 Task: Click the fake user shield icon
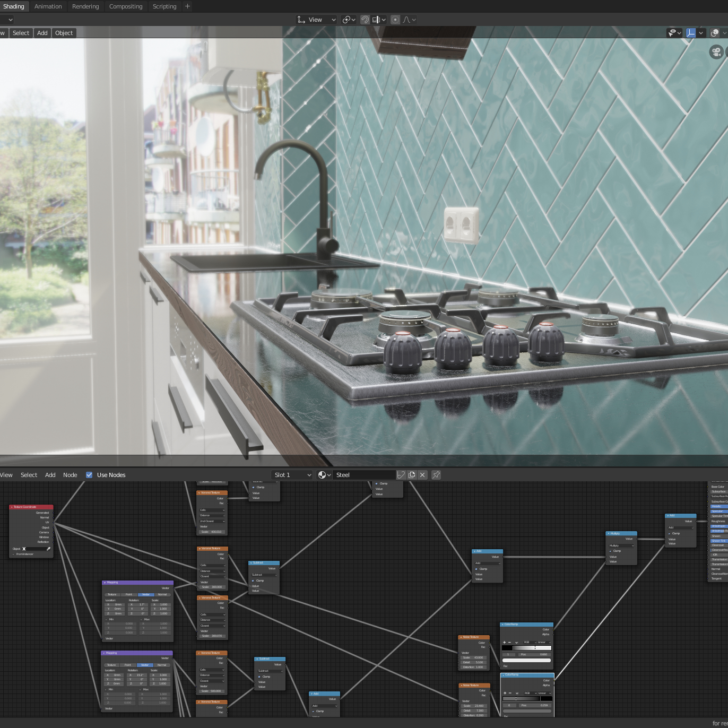click(401, 475)
